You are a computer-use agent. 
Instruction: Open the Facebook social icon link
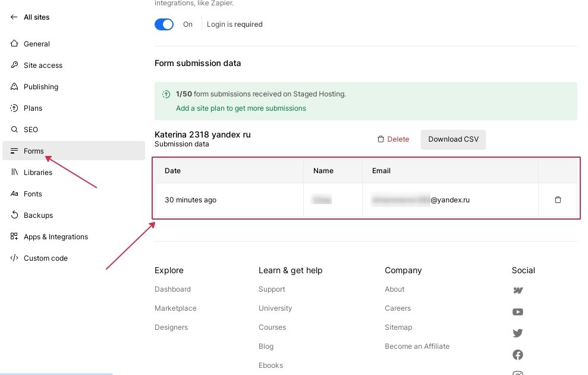tap(518, 355)
